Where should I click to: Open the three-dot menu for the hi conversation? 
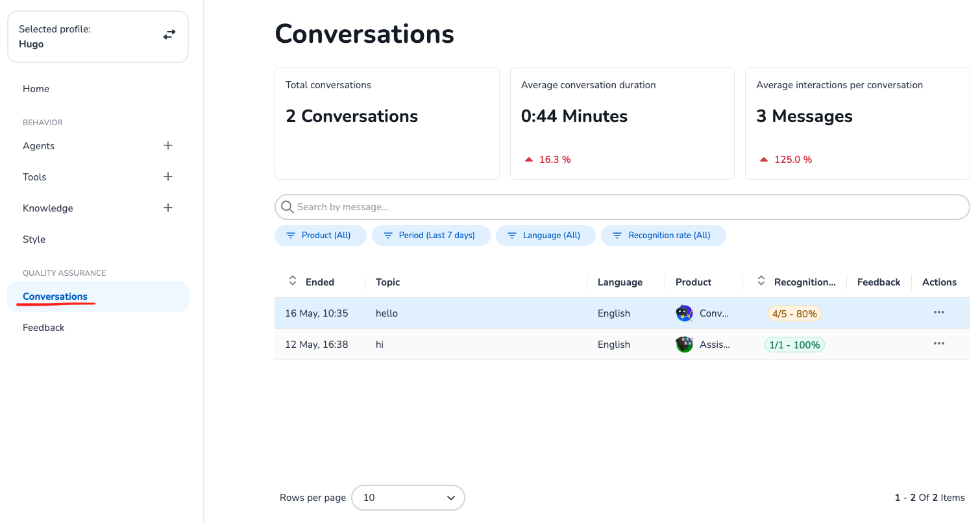(x=938, y=344)
